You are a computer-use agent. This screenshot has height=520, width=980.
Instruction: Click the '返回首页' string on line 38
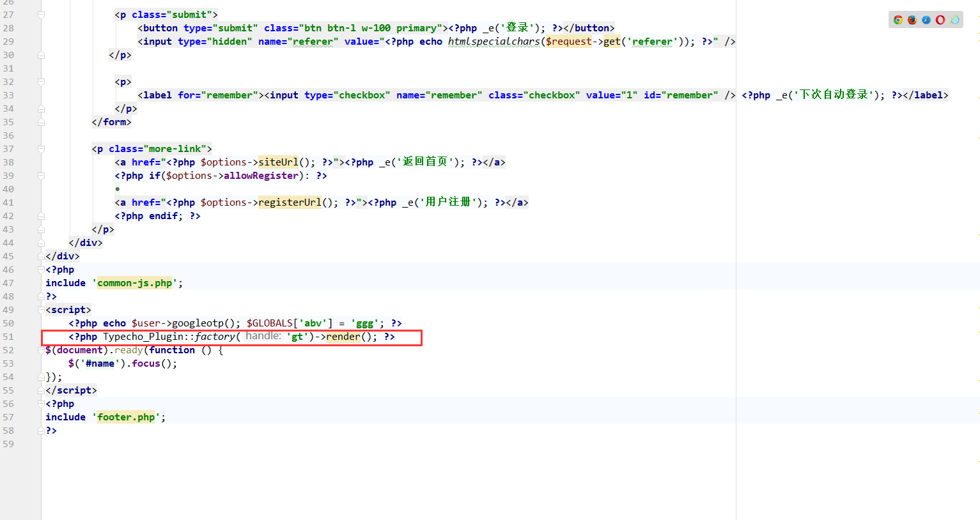424,162
